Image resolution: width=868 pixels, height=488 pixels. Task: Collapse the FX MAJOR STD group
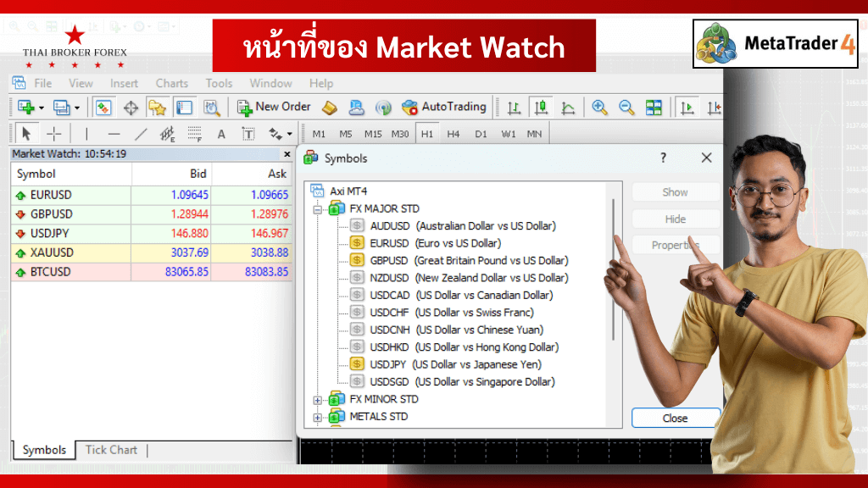(x=317, y=209)
